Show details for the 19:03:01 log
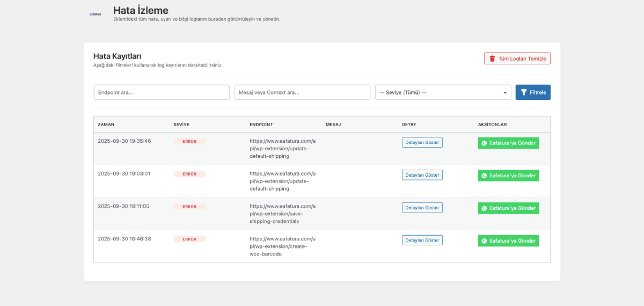 pyautogui.click(x=422, y=175)
